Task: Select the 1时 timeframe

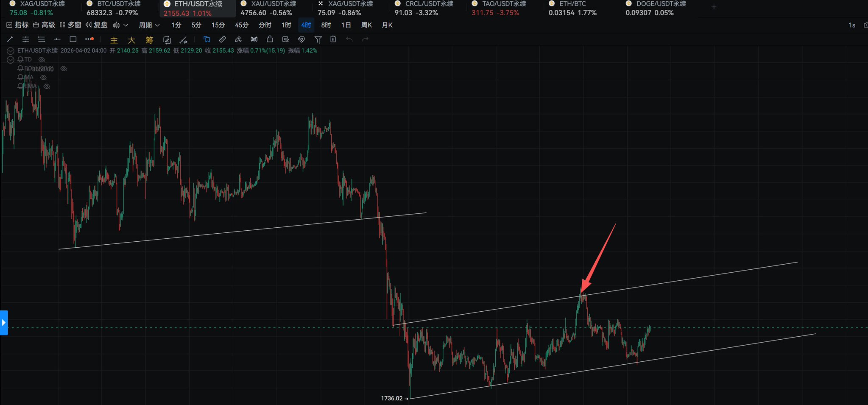Action: coord(286,25)
